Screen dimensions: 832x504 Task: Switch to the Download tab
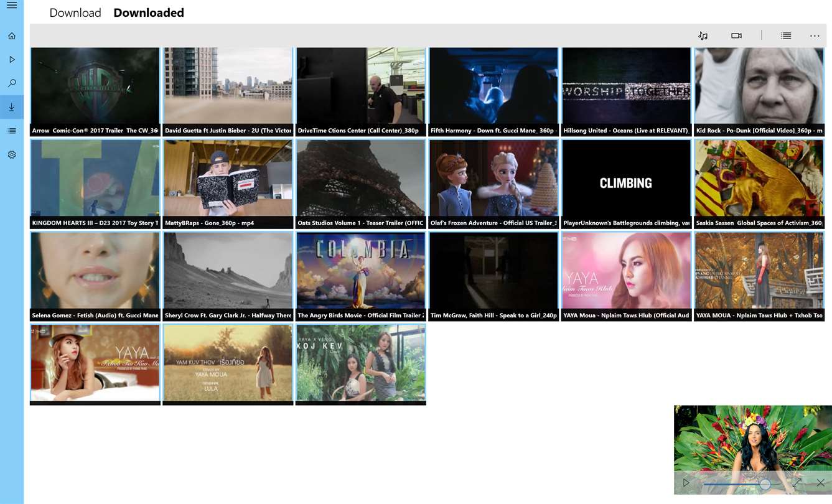click(x=75, y=12)
